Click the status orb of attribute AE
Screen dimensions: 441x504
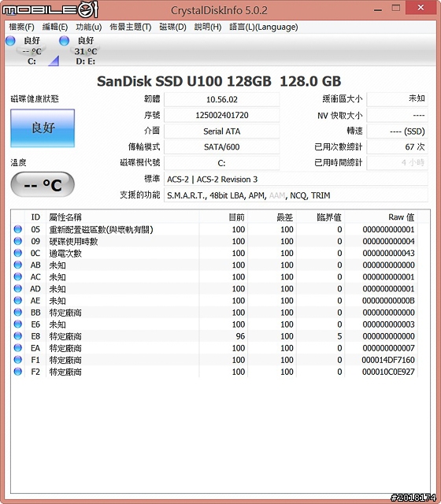point(18,301)
